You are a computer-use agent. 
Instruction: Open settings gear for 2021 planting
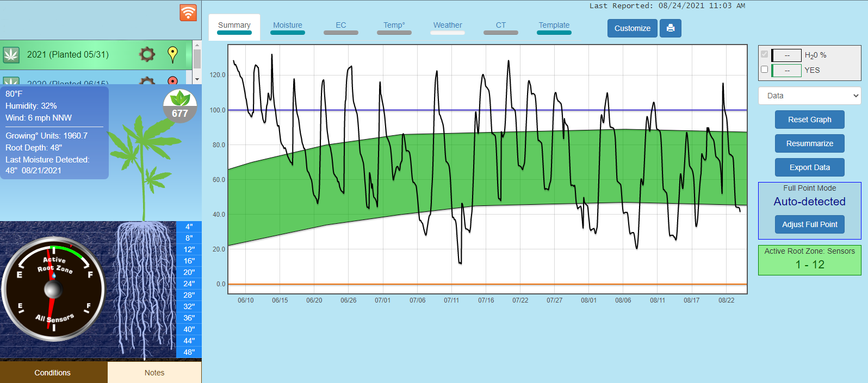pyautogui.click(x=147, y=54)
